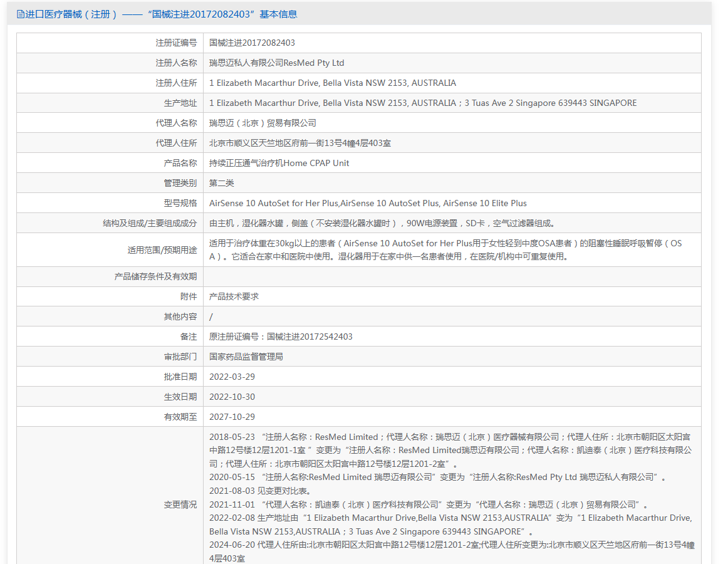Select product name 持续正压通气治疗机Home CPAP Unit
The width and height of the screenshot is (728, 564).
pos(279,163)
